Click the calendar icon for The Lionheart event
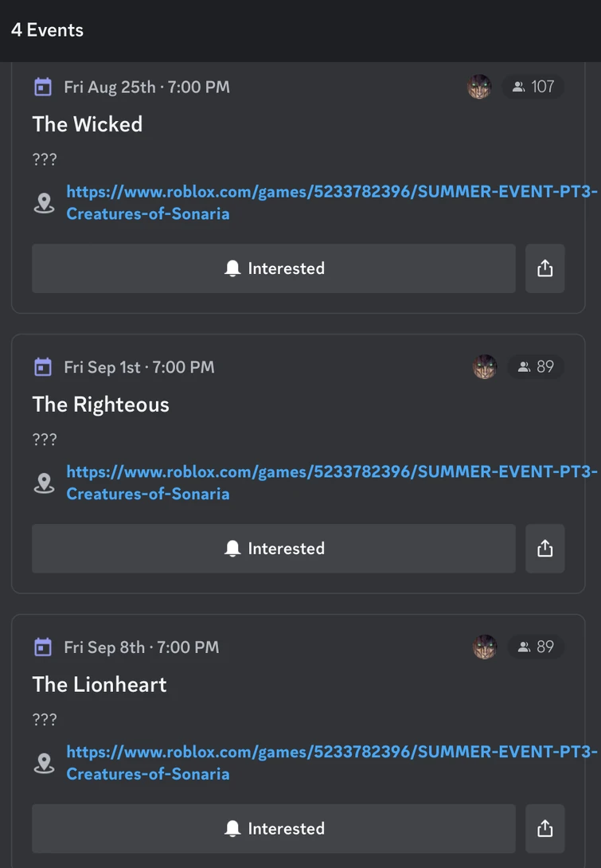This screenshot has width=601, height=868. coord(42,647)
